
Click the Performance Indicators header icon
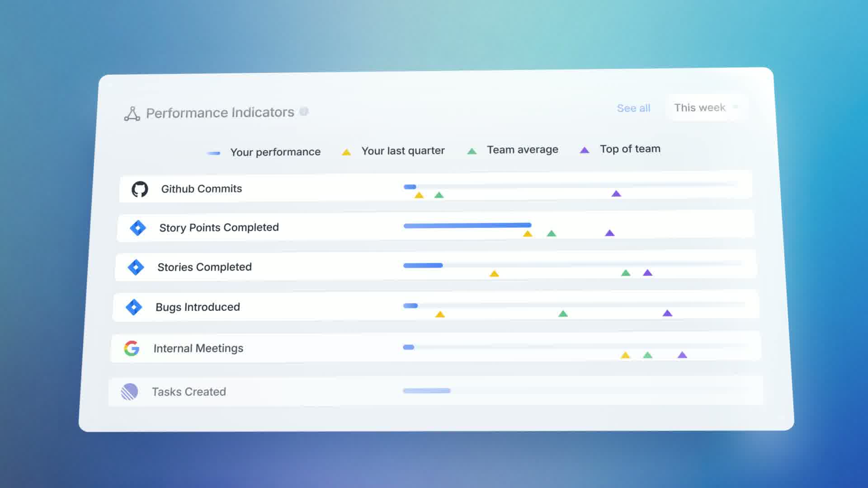pos(132,113)
